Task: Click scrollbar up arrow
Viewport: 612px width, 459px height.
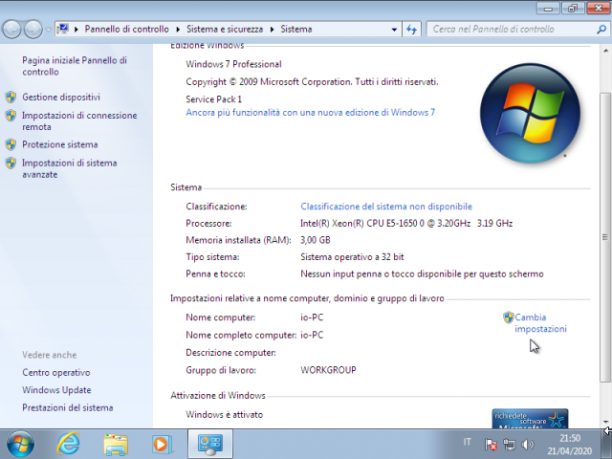Action: 605,51
